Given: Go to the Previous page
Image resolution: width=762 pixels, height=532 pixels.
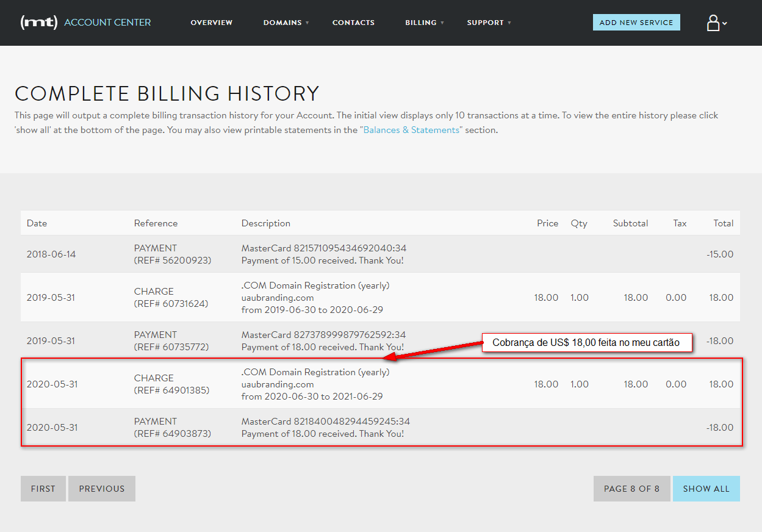Looking at the screenshot, I should 102,489.
